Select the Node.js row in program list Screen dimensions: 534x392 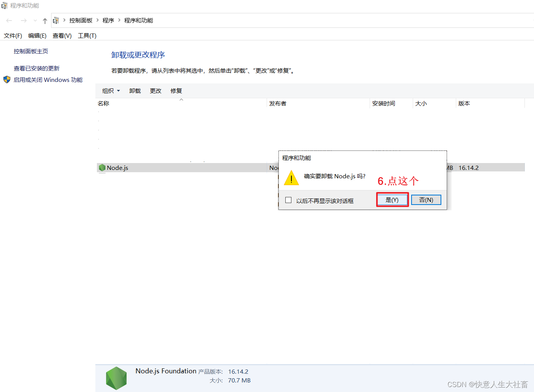pyautogui.click(x=311, y=168)
